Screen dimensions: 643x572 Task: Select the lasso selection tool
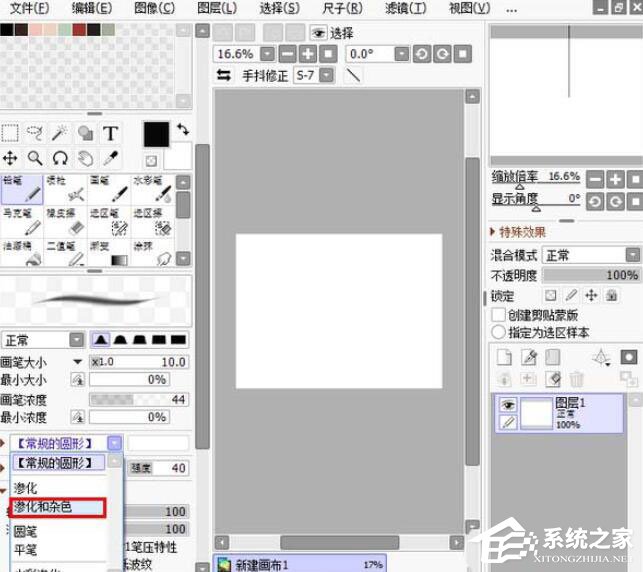pos(35,133)
